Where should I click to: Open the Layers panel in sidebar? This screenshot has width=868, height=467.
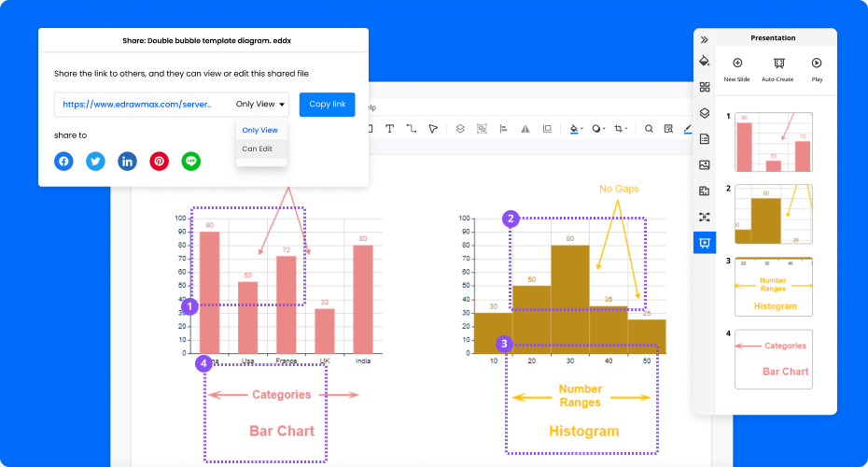705,113
